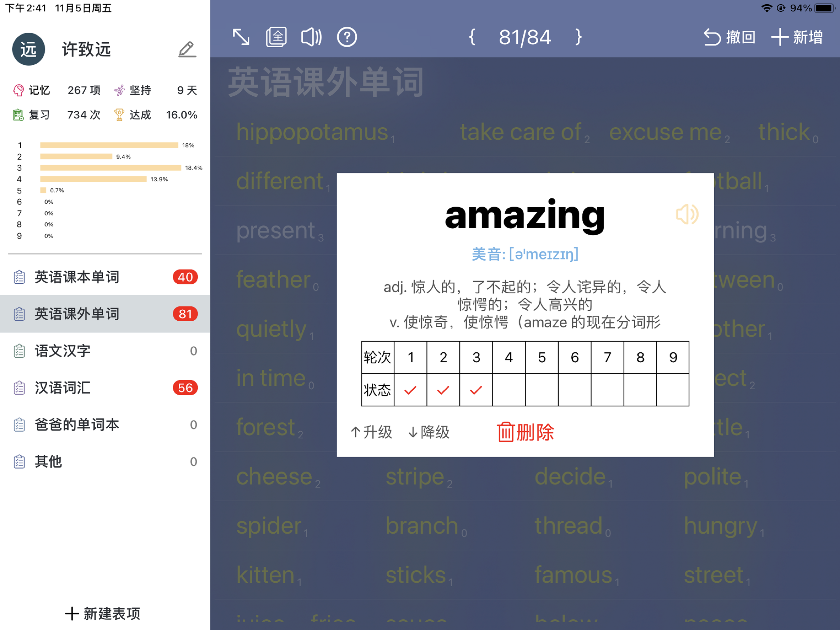Image resolution: width=840 pixels, height=630 pixels.
Task: Mark round 4 status cell
Action: click(x=509, y=390)
